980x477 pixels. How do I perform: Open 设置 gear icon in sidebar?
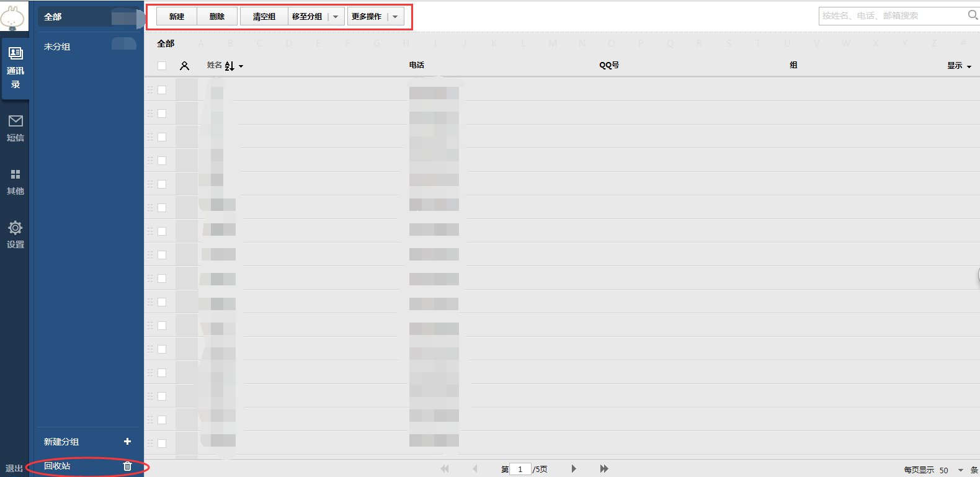point(16,228)
